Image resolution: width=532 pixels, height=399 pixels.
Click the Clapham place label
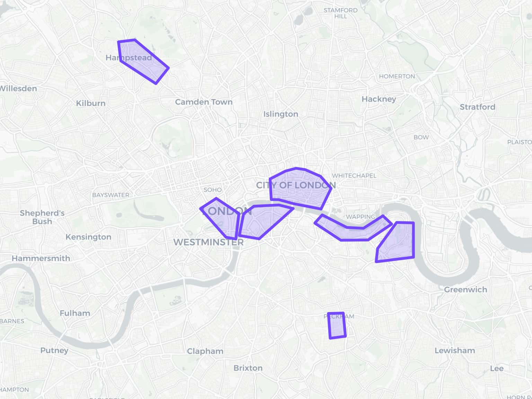(x=205, y=351)
